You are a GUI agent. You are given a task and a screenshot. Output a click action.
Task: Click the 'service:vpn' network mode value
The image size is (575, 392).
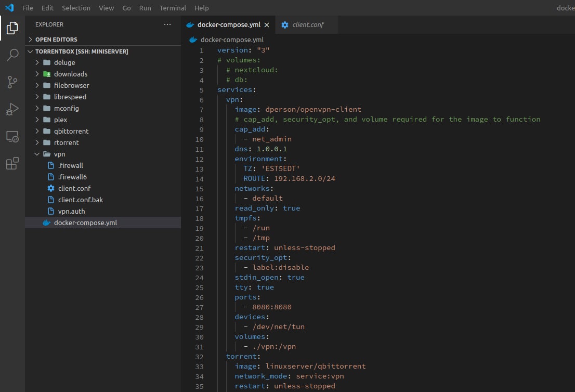click(320, 376)
